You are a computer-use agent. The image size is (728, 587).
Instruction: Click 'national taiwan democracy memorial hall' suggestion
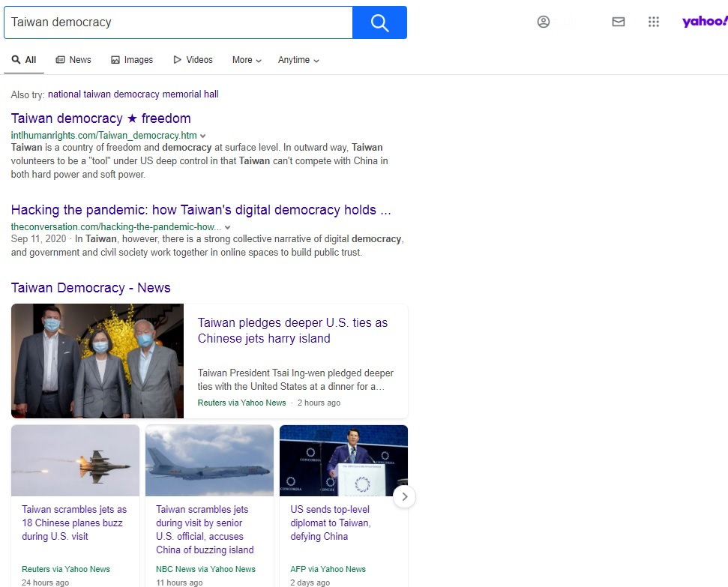pyautogui.click(x=133, y=94)
